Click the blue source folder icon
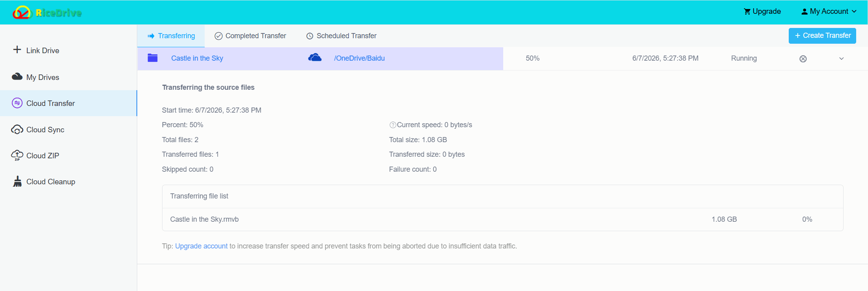 [x=153, y=58]
